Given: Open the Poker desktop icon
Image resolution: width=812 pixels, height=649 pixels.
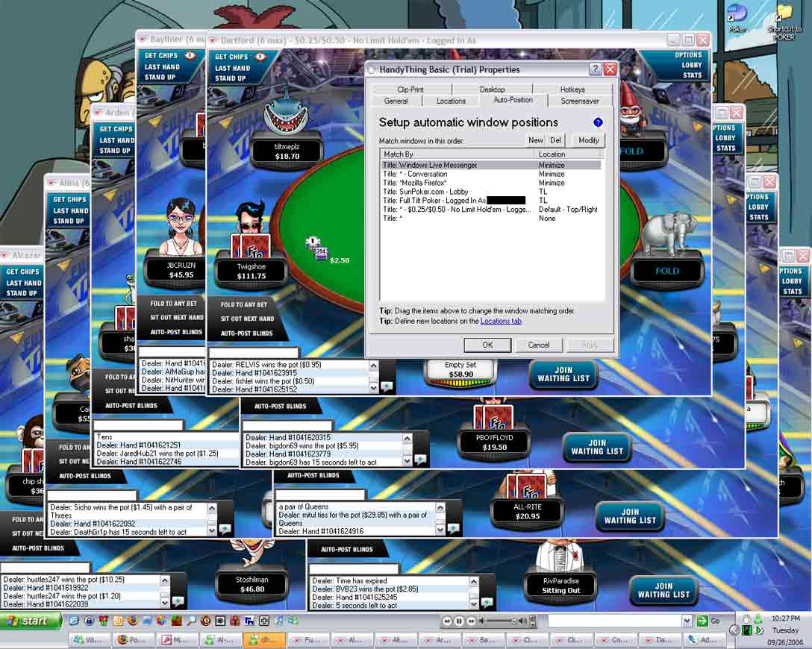Looking at the screenshot, I should tap(737, 17).
